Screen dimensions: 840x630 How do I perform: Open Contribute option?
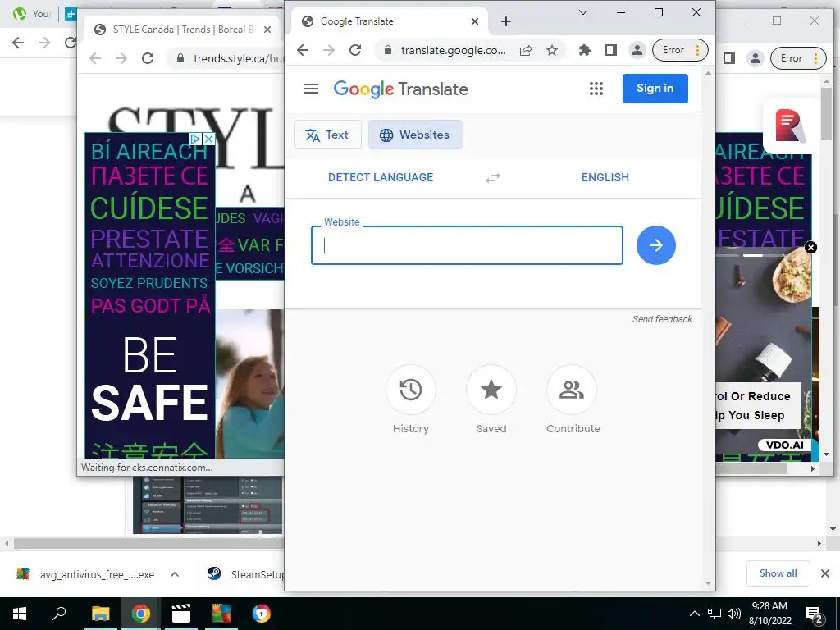tap(572, 399)
